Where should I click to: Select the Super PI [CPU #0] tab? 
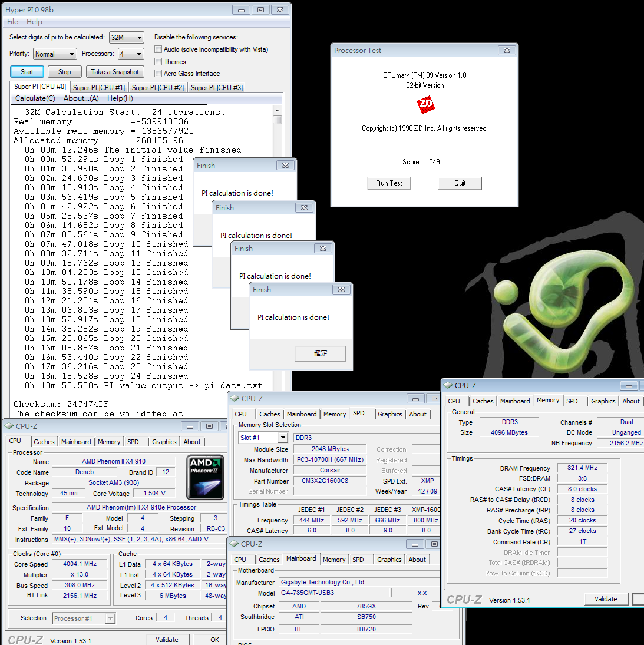pyautogui.click(x=39, y=87)
